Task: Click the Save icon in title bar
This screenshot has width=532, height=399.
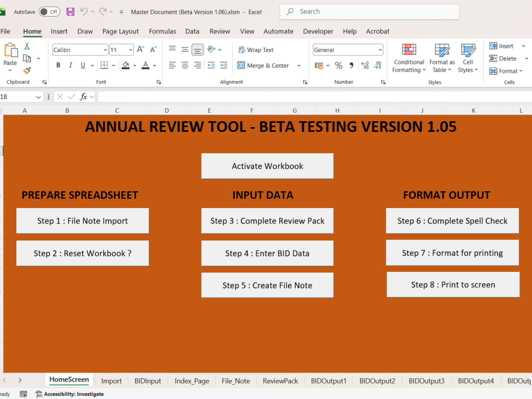Action: 70,12
